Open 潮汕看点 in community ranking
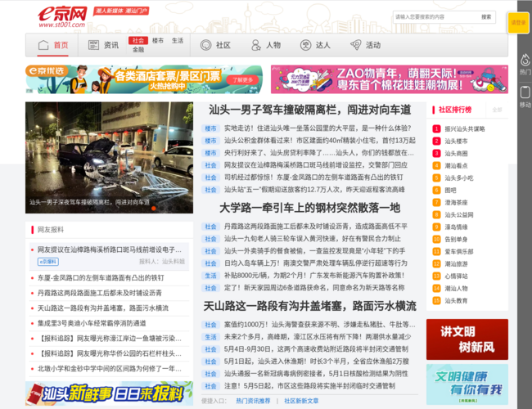The height and width of the screenshot is (409, 532). click(457, 166)
